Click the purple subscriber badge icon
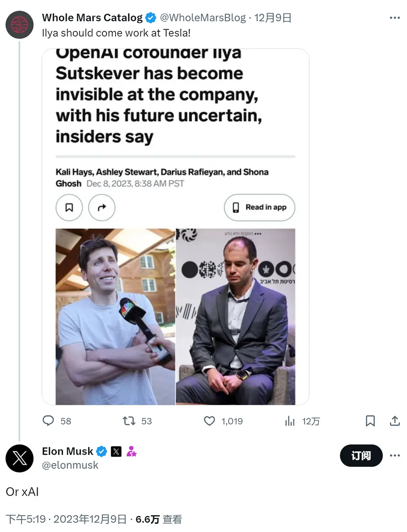 tap(131, 451)
